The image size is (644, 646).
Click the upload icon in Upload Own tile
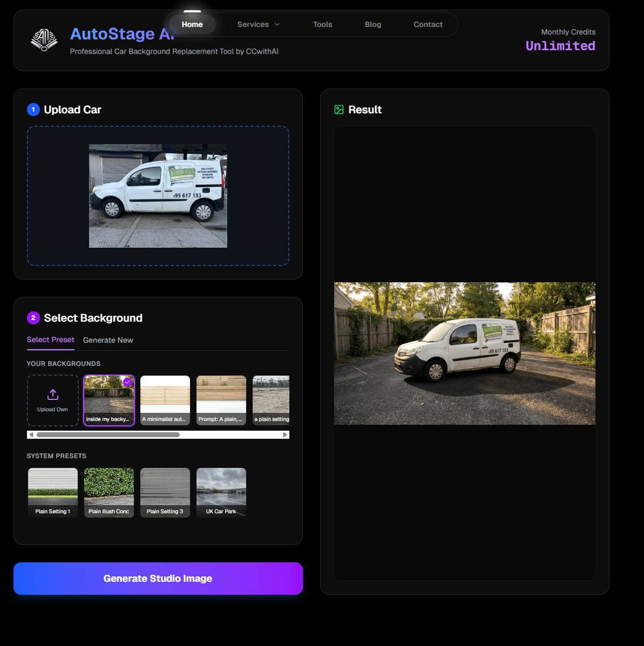52,395
